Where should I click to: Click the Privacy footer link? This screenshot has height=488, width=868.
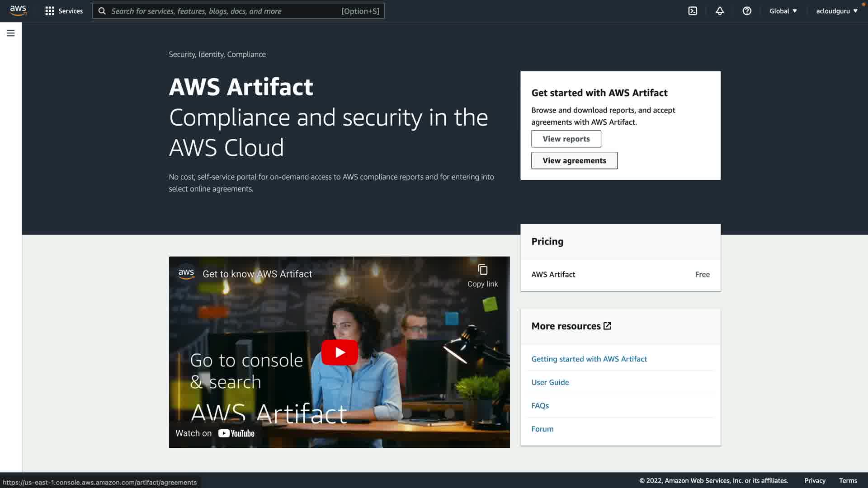click(x=815, y=481)
